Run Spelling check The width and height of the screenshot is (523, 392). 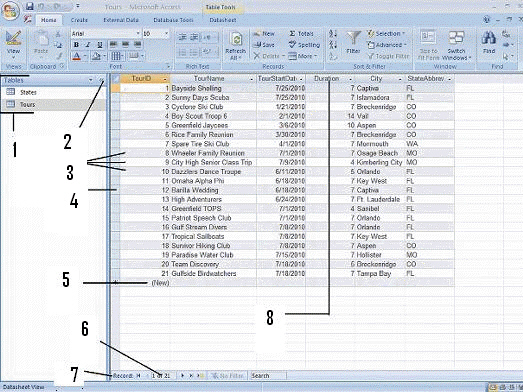304,45
